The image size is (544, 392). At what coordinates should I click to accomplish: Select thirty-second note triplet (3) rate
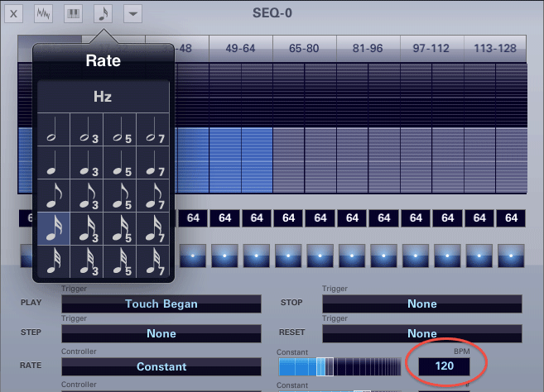point(87,261)
